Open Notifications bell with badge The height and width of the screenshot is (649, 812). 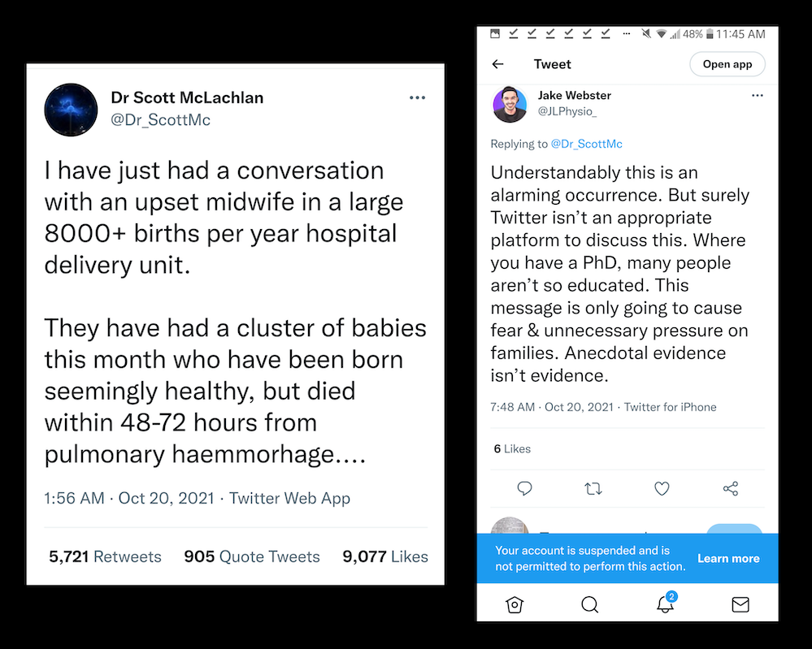coord(666,604)
